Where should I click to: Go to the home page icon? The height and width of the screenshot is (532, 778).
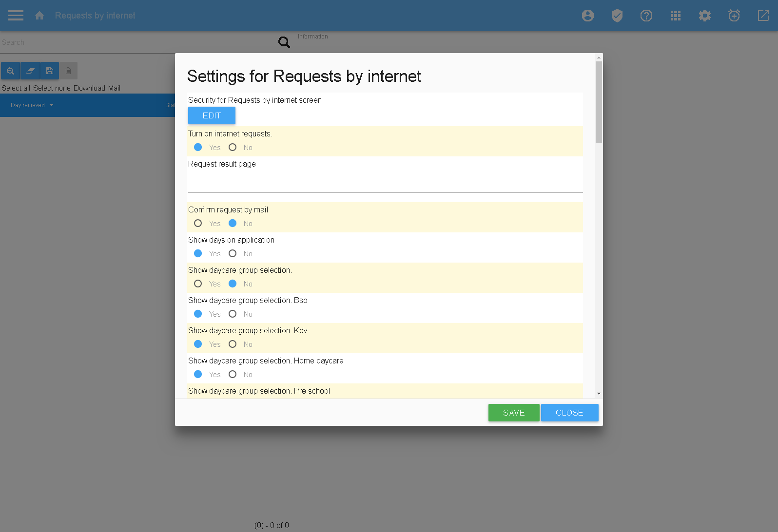point(39,16)
